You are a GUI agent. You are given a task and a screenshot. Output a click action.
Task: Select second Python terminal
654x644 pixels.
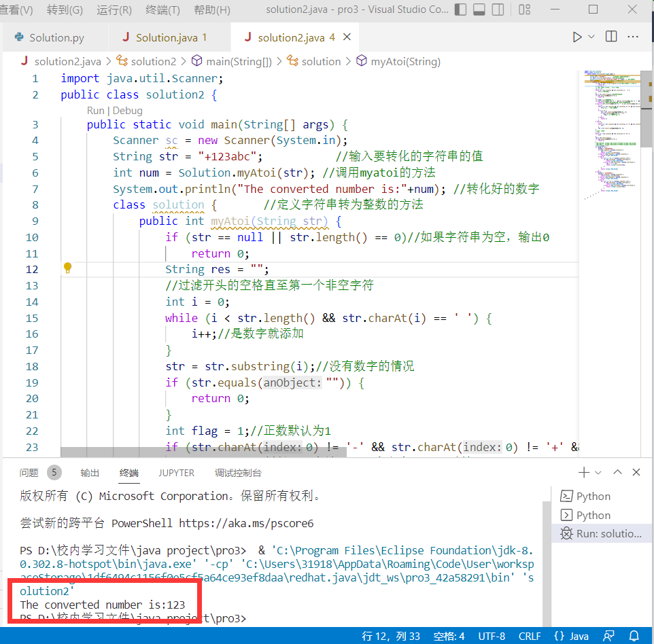click(x=602, y=515)
